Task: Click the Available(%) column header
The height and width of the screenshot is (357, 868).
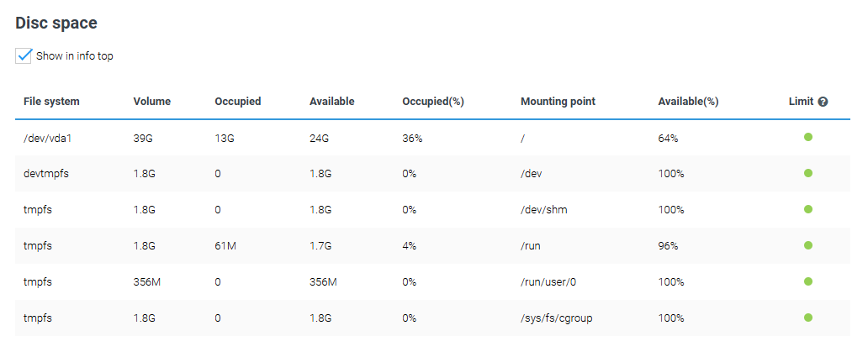Action: click(x=688, y=102)
